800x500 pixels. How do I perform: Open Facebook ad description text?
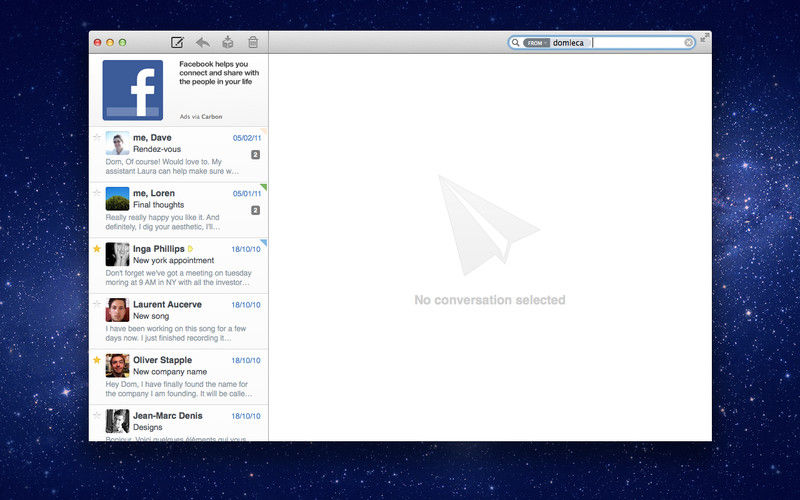tap(219, 72)
